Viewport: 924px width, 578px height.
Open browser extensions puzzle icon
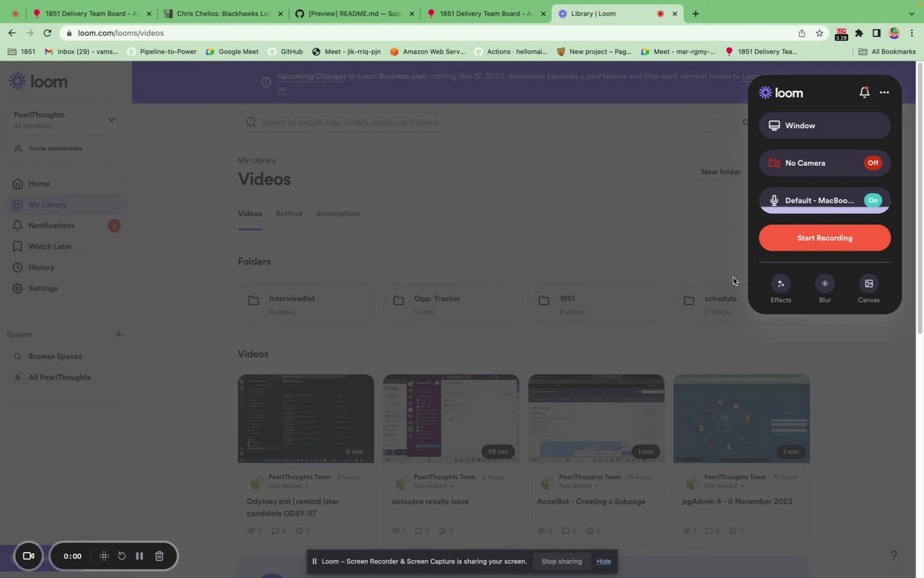(x=859, y=33)
